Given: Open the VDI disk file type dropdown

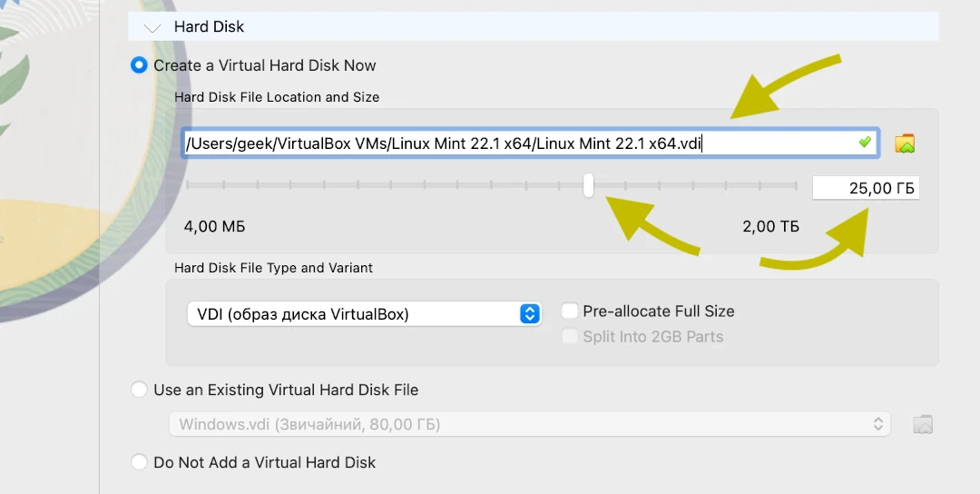Looking at the screenshot, I should click(x=365, y=314).
